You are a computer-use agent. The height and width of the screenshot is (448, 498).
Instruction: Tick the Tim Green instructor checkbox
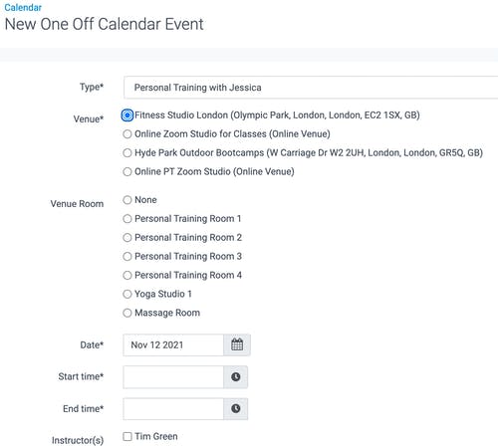click(x=127, y=436)
